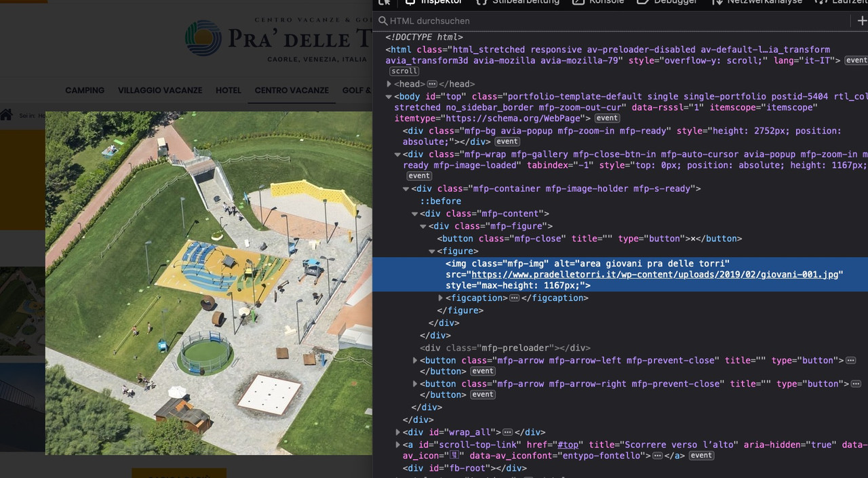Click the HOTEL menu item
Screen dimensions: 868x478
[x=229, y=90]
